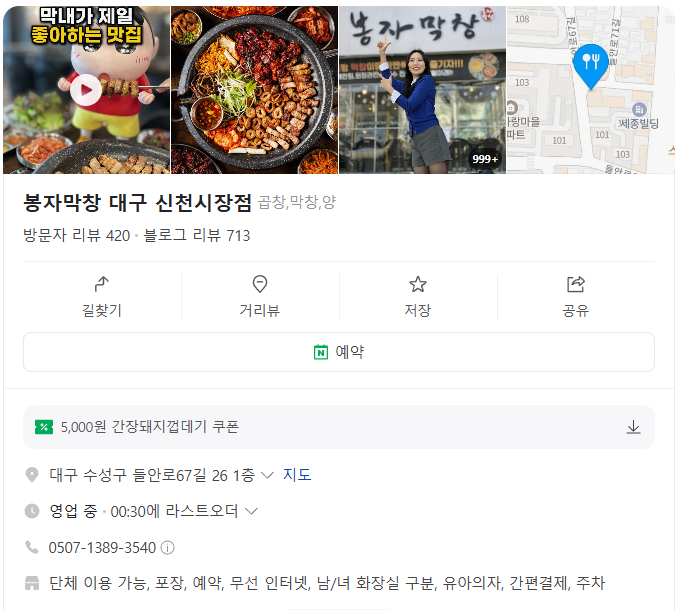Expand business hours chevron after 라스트오더
680x610 pixels.
251,511
